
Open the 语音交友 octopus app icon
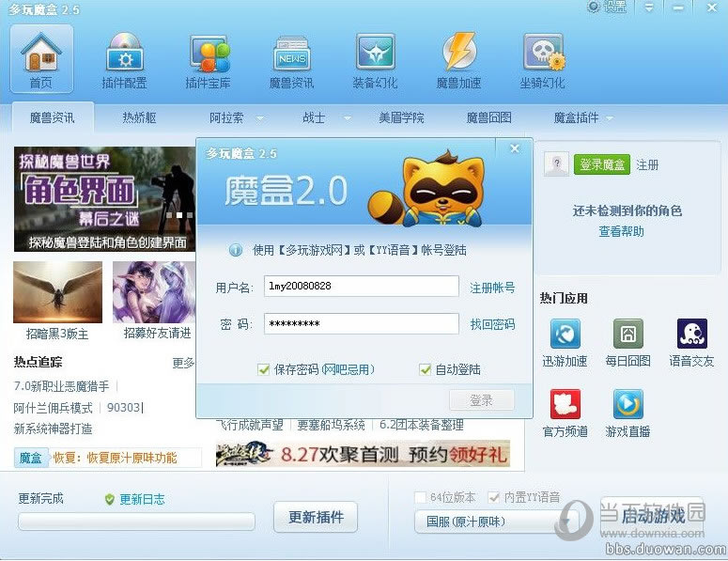(691, 333)
